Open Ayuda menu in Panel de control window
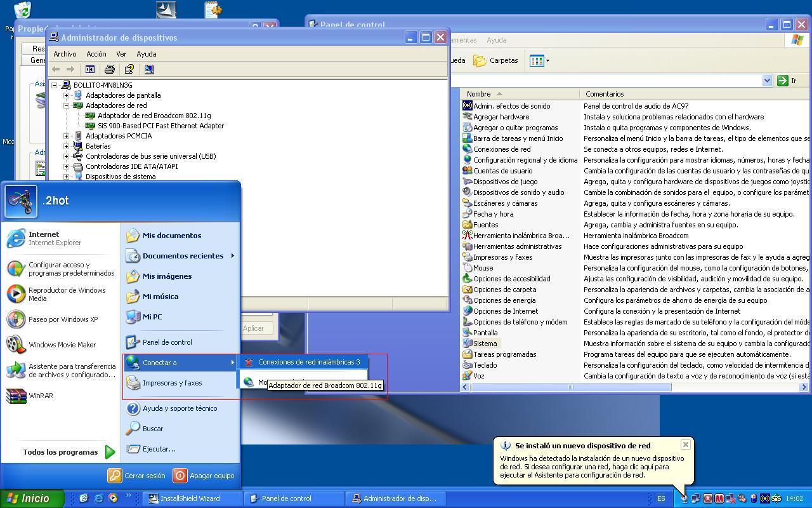Viewport: 812px width, 508px height. [x=496, y=40]
